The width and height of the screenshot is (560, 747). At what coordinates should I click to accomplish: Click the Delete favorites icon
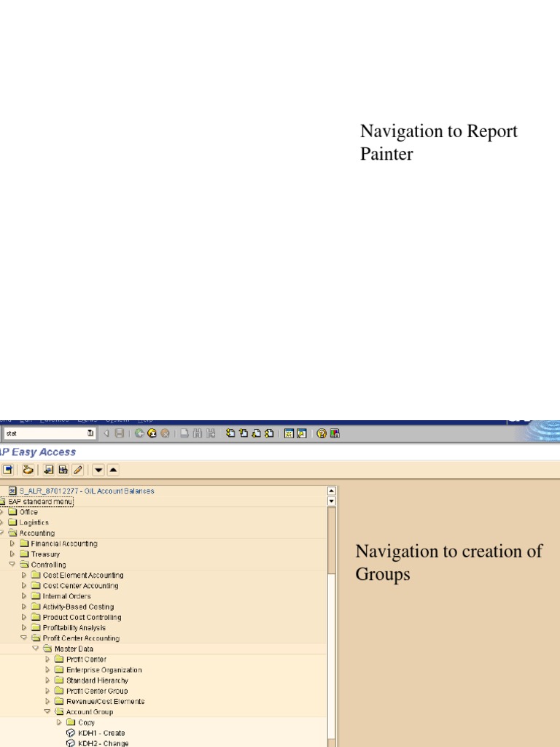[63, 471]
